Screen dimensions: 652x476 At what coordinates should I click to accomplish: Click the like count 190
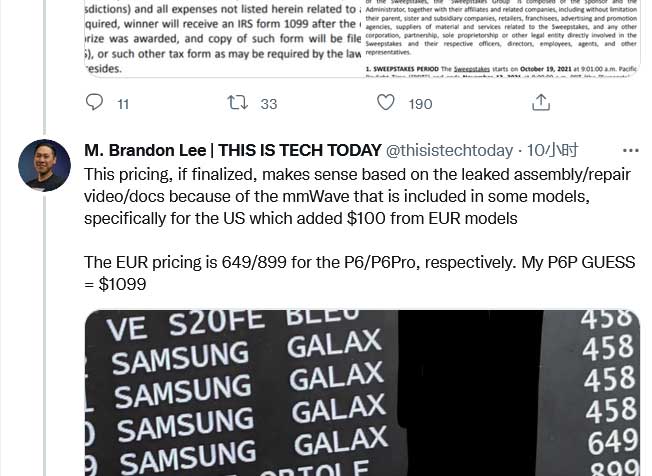tap(420, 104)
